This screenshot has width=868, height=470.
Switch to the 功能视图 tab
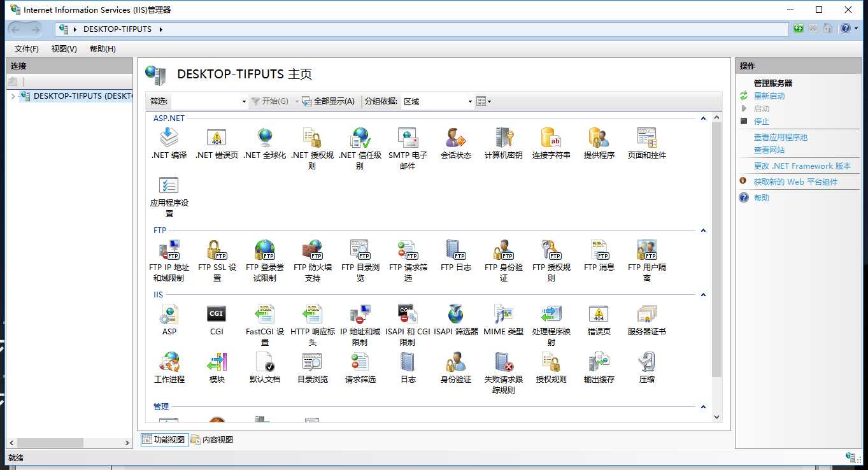(x=164, y=439)
